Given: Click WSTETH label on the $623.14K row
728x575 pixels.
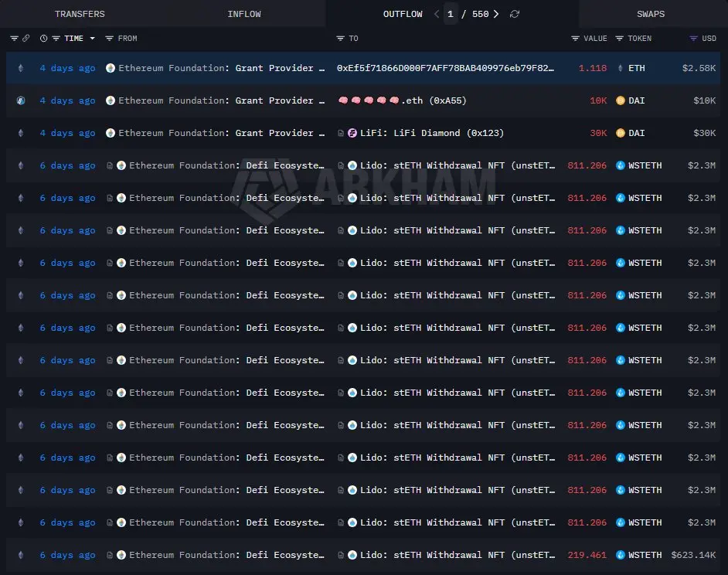Looking at the screenshot, I should pos(645,555).
